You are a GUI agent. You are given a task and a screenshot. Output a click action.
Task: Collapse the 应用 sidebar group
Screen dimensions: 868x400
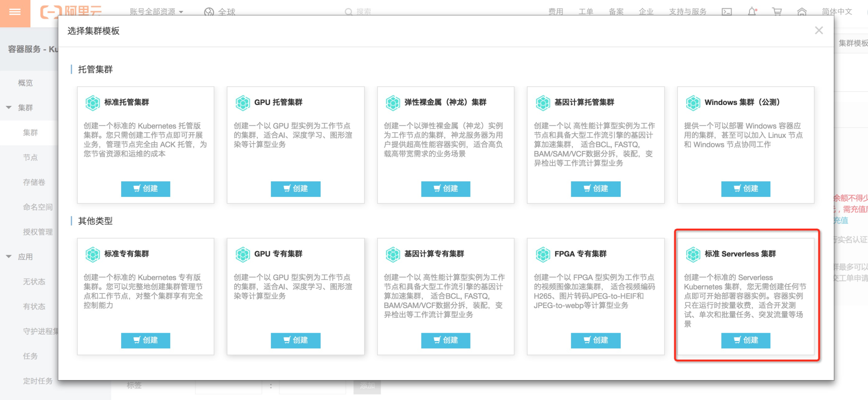tap(9, 256)
